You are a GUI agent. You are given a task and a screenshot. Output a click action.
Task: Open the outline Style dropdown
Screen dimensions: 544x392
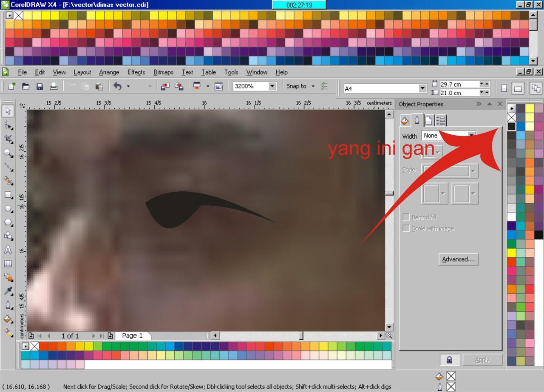pyautogui.click(x=473, y=171)
